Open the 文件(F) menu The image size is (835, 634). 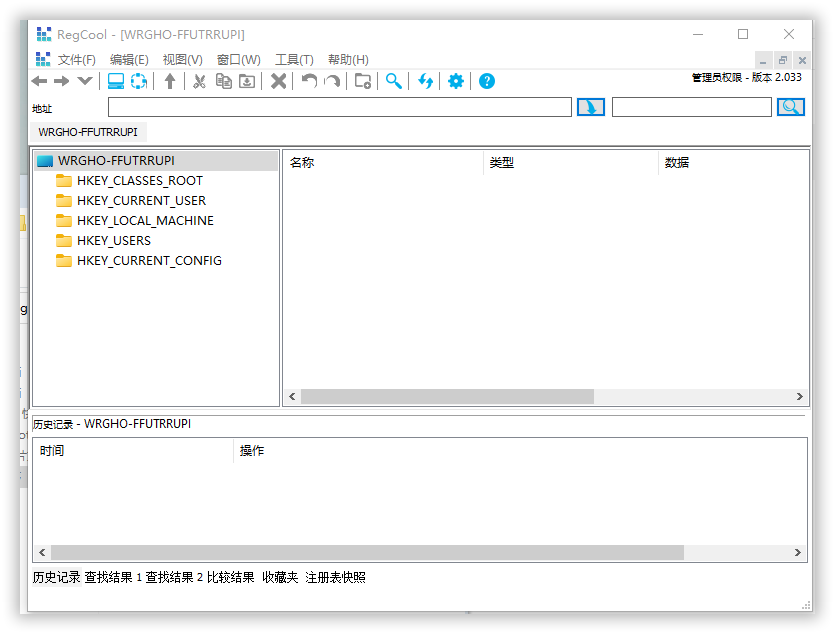click(x=77, y=60)
